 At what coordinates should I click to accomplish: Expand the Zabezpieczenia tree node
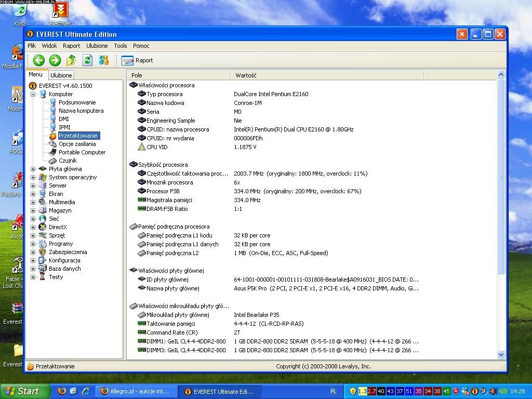click(33, 252)
